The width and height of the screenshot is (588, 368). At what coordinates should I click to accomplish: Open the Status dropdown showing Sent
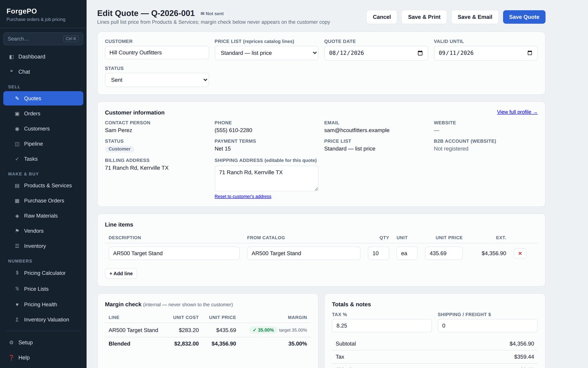click(157, 80)
